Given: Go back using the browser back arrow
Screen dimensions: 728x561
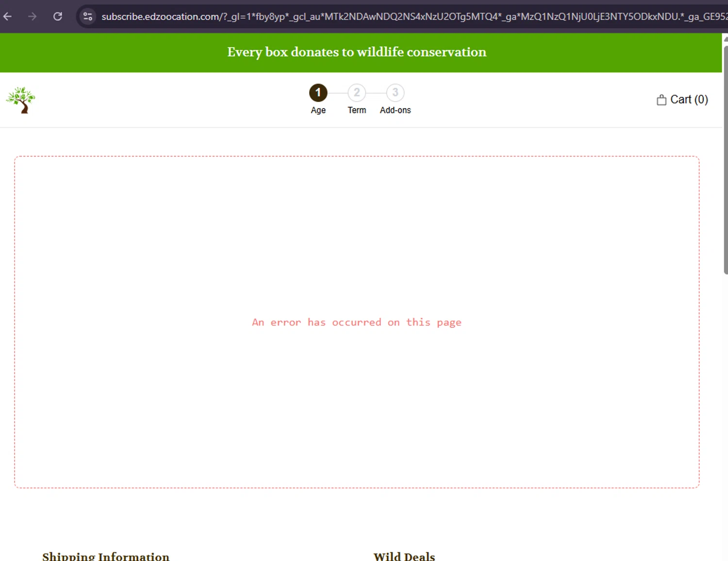Looking at the screenshot, I should tap(7, 17).
